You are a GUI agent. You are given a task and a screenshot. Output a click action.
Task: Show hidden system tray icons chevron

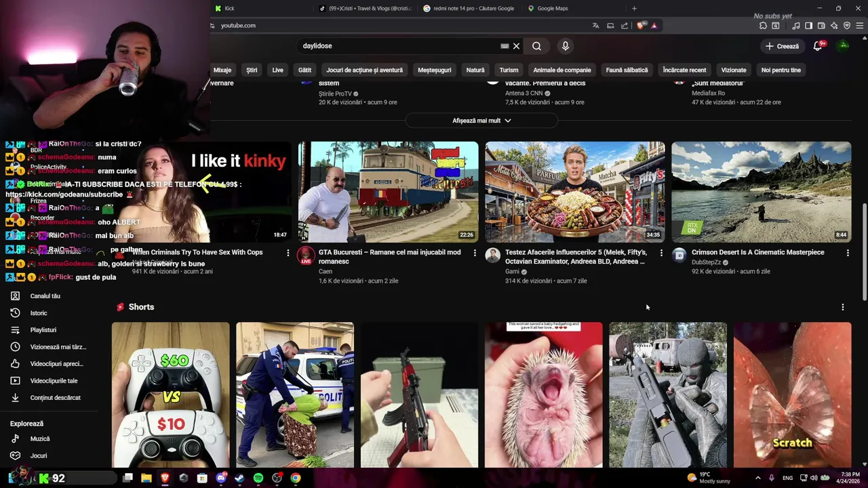click(758, 478)
